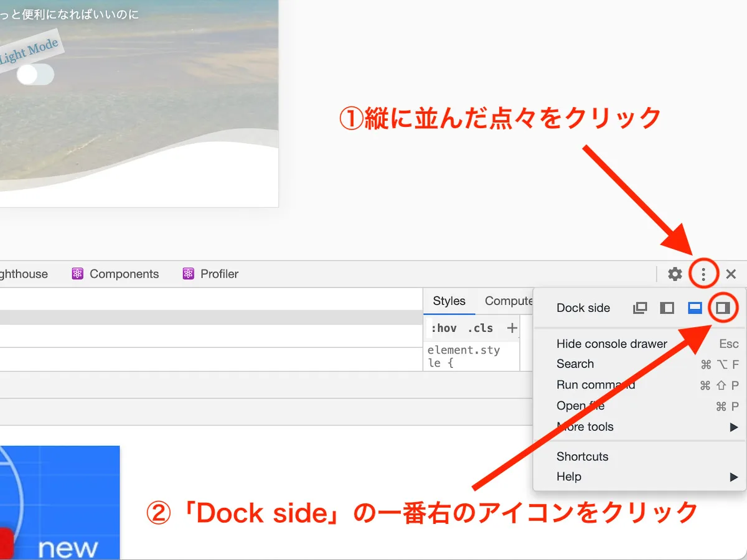Click Open file in the menu

click(580, 406)
